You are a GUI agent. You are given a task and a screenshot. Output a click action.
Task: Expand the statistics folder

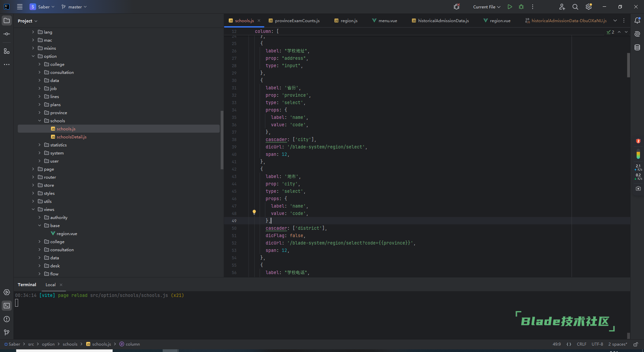pos(40,145)
